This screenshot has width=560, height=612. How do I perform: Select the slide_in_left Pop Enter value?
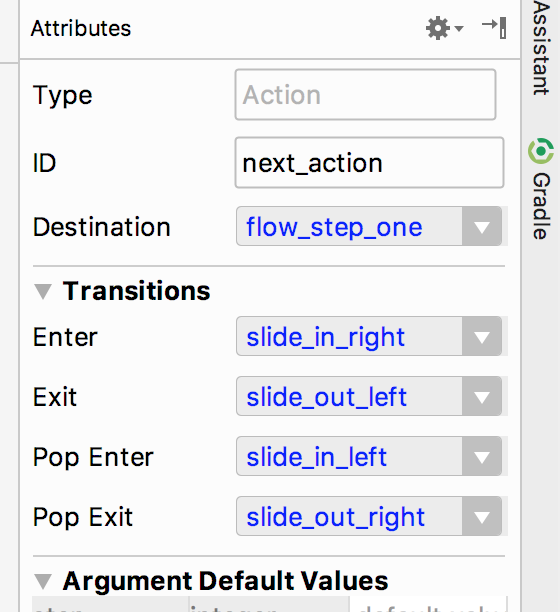[x=316, y=457]
